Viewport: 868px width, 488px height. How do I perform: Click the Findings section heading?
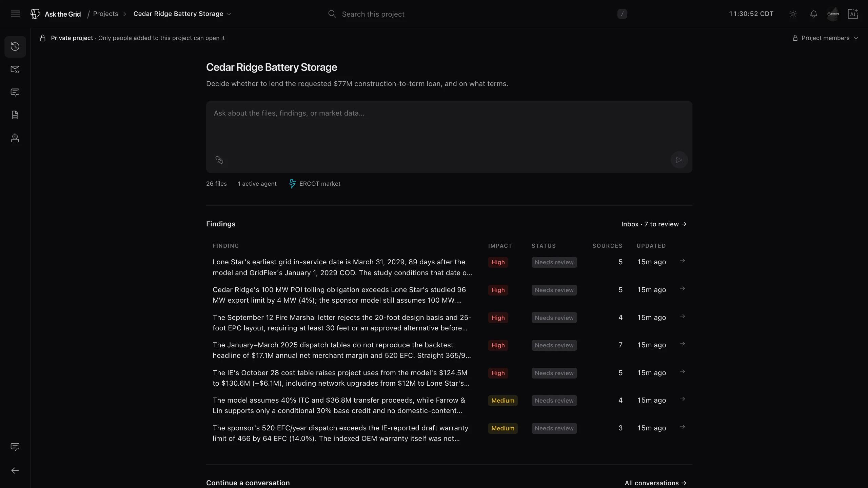click(x=221, y=224)
